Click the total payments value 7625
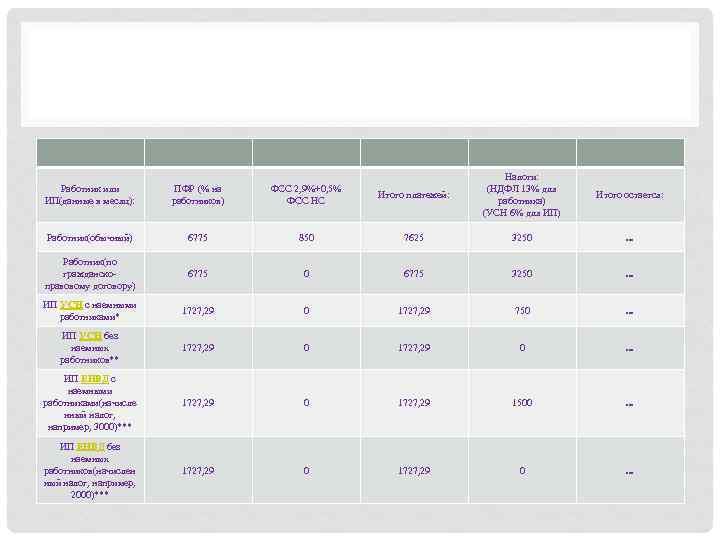 414,238
